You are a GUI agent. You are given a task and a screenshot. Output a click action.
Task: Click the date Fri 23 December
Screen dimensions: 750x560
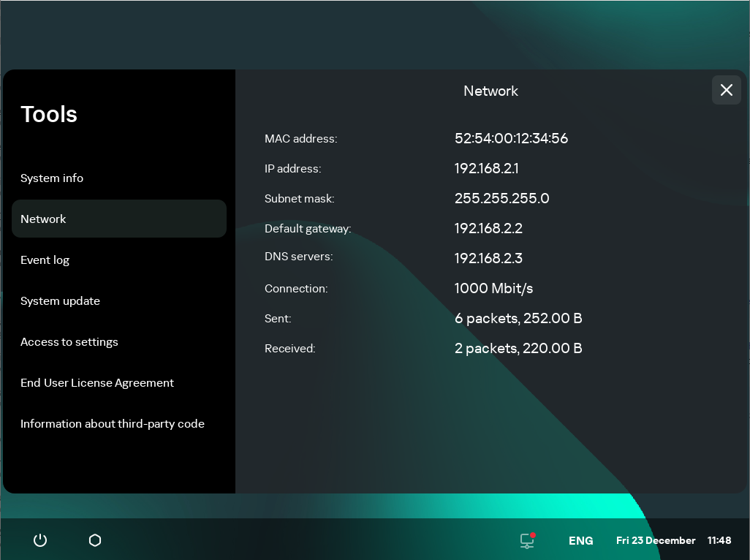click(655, 540)
